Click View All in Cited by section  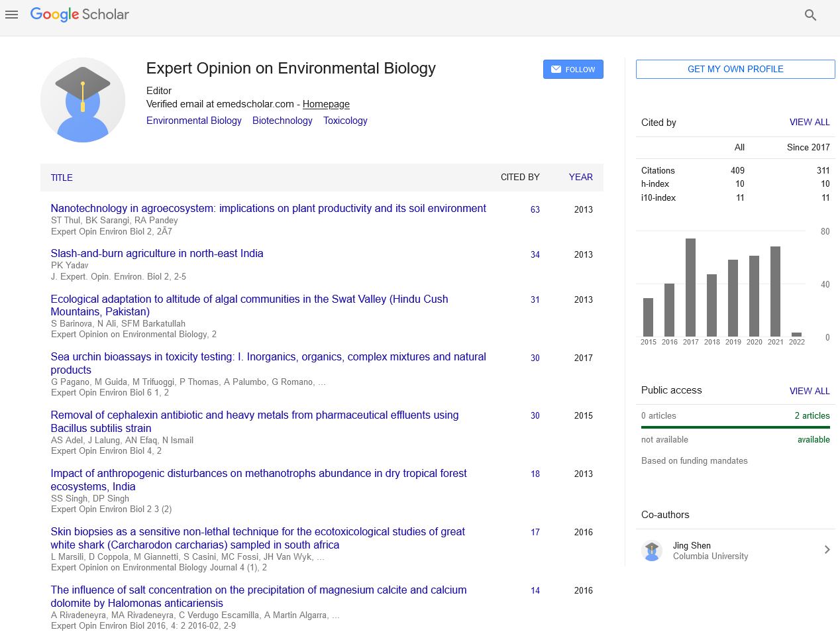(810, 122)
